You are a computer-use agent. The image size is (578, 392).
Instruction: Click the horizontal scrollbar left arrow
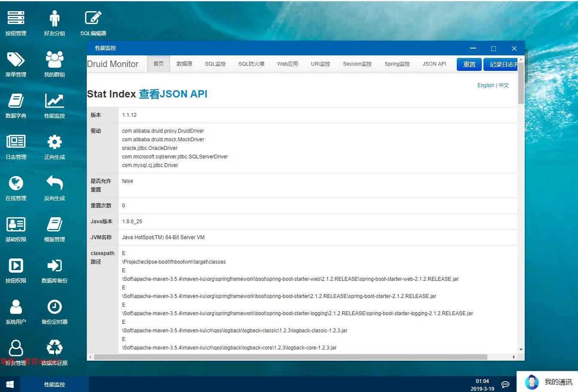90,357
